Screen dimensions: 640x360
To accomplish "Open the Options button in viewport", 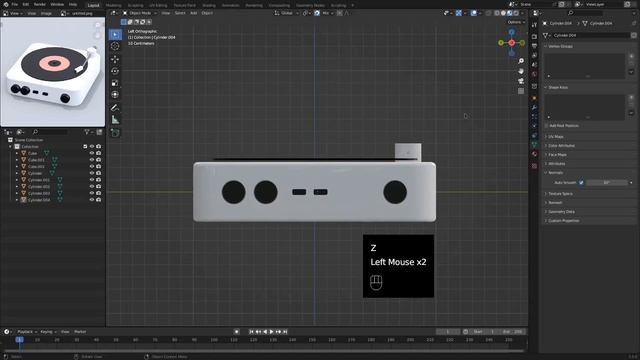I will (516, 22).
